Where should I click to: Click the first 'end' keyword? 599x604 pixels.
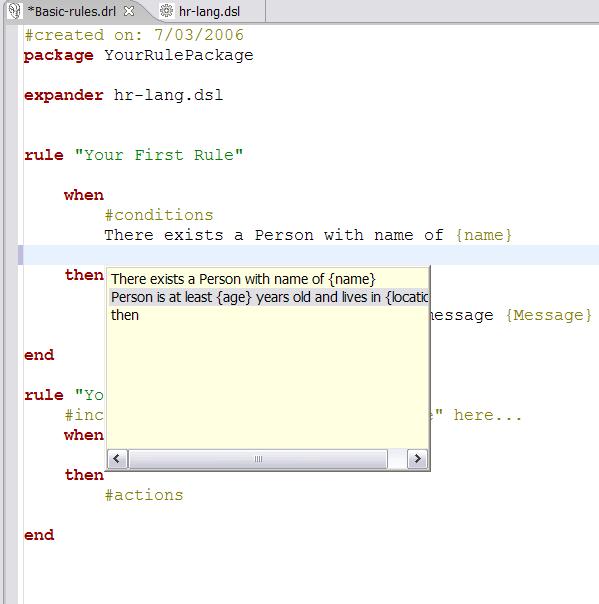point(39,355)
